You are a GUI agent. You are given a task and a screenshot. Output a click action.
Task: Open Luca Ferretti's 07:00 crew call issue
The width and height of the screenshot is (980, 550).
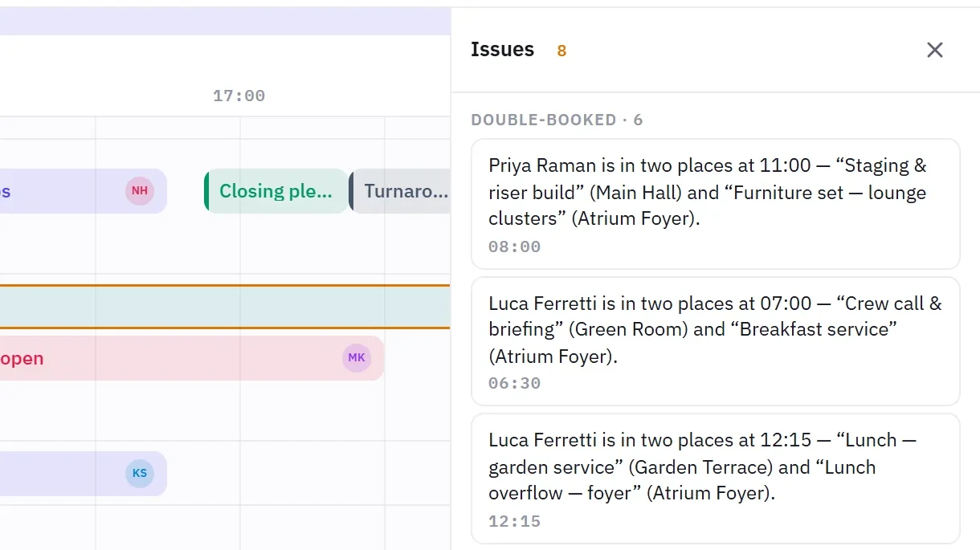pos(716,341)
